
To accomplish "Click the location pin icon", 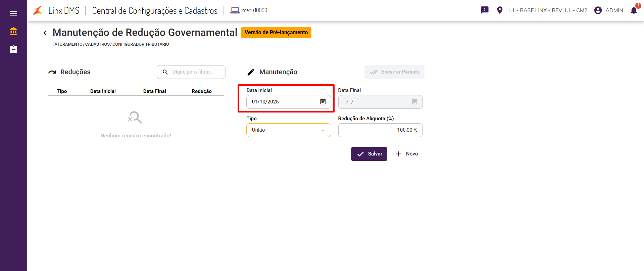I will [500, 10].
